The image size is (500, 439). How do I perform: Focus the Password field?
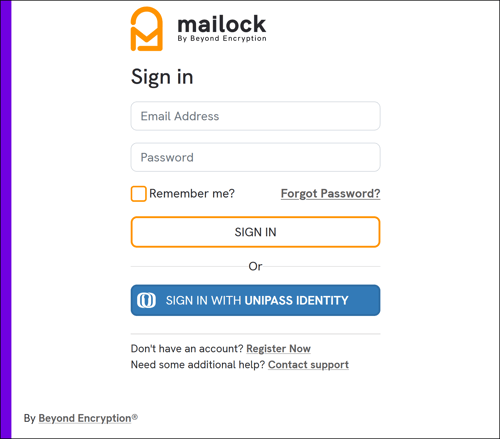click(255, 157)
